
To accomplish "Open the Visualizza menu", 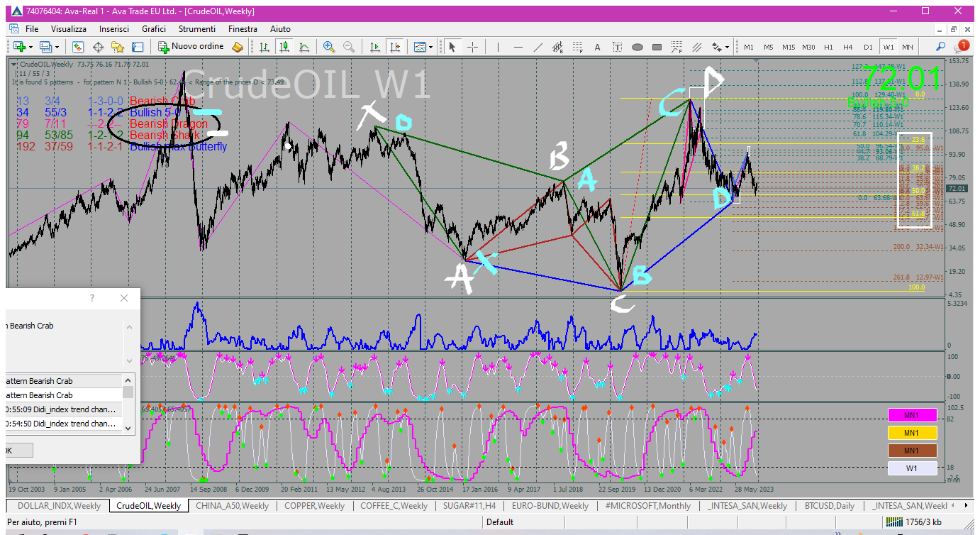I will point(69,29).
